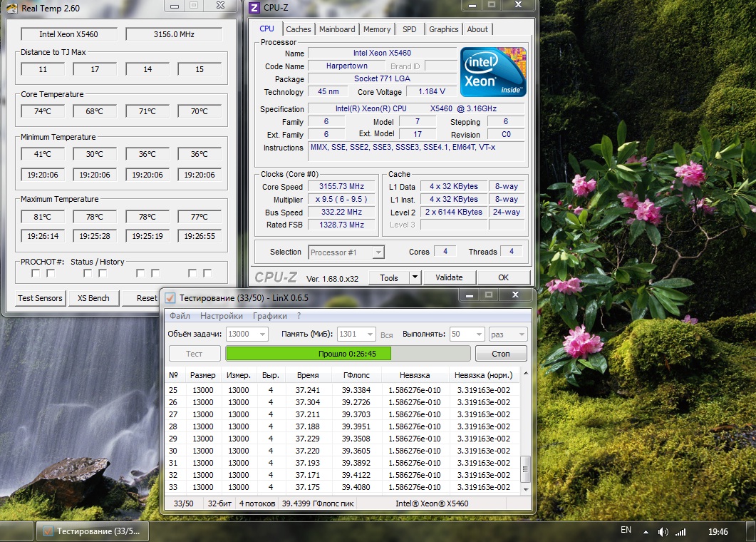Image resolution: width=756 pixels, height=542 pixels.
Task: Open the Файл menu in LinX
Action: 180,316
